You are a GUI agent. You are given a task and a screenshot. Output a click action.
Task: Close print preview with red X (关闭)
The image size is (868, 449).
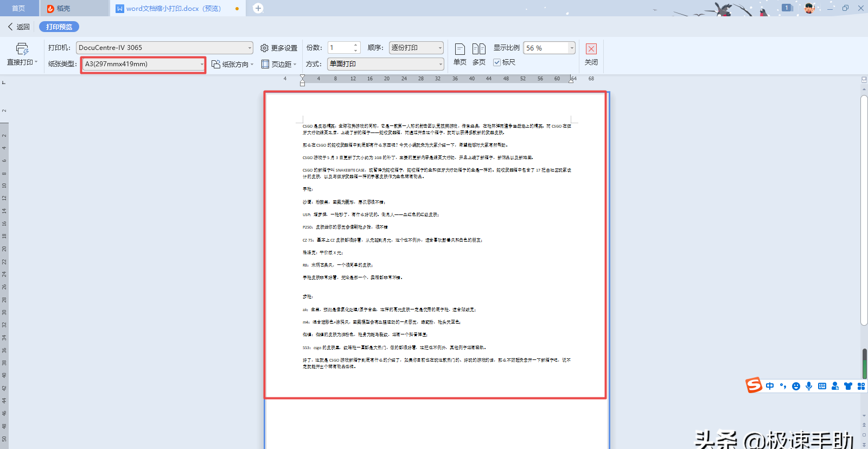(x=591, y=54)
